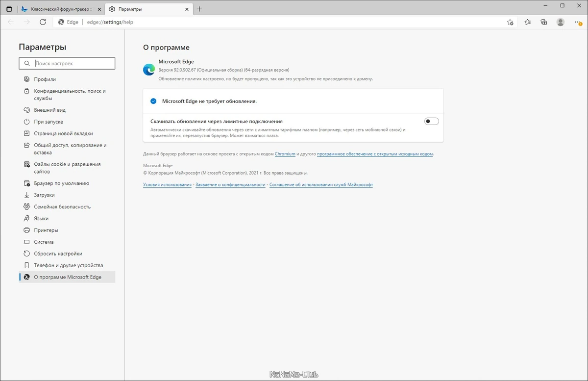Screen dimensions: 588x381
Task: Switch to the Классический форум-трекер tab
Action: (x=61, y=9)
